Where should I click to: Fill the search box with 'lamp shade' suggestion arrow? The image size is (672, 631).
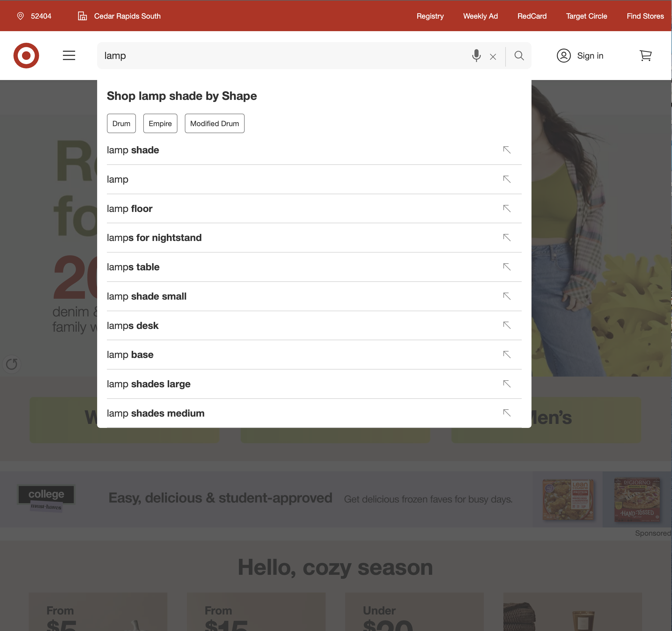click(x=507, y=150)
